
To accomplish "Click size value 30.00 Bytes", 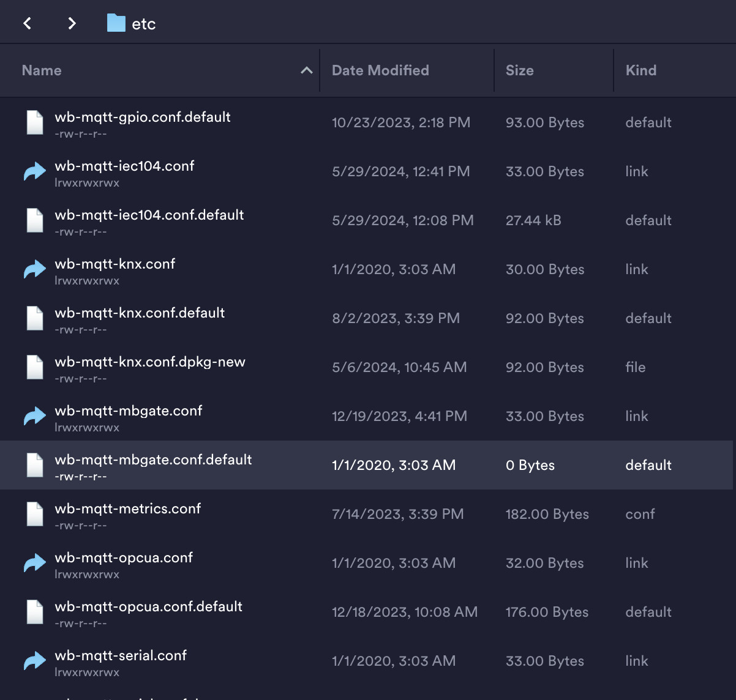I will [545, 269].
